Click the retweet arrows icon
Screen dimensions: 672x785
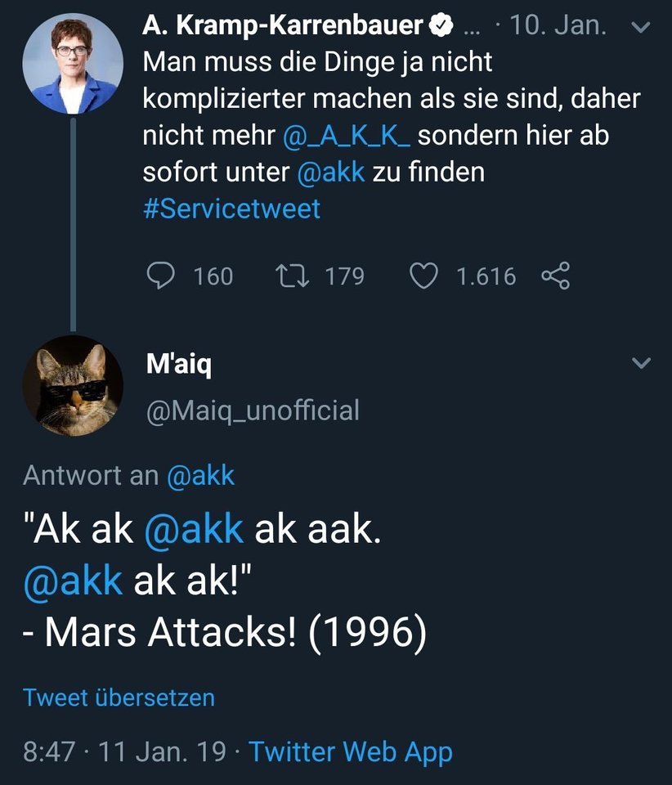pos(292,276)
